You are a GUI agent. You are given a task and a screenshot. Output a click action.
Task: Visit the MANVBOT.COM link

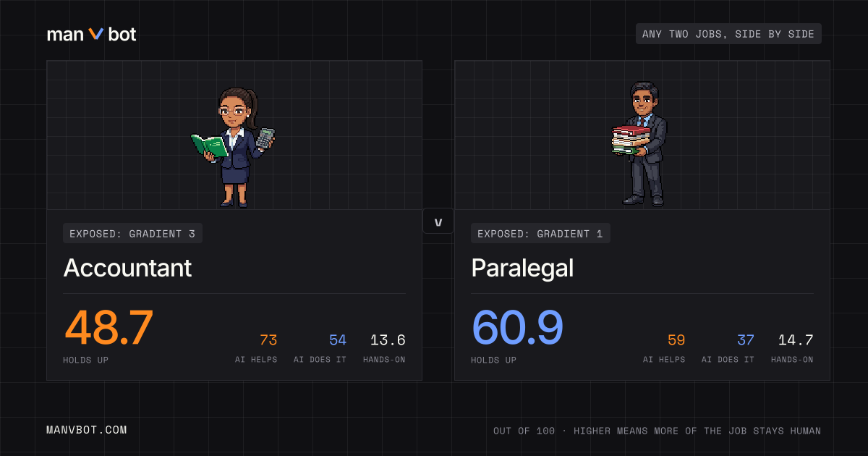pos(87,430)
